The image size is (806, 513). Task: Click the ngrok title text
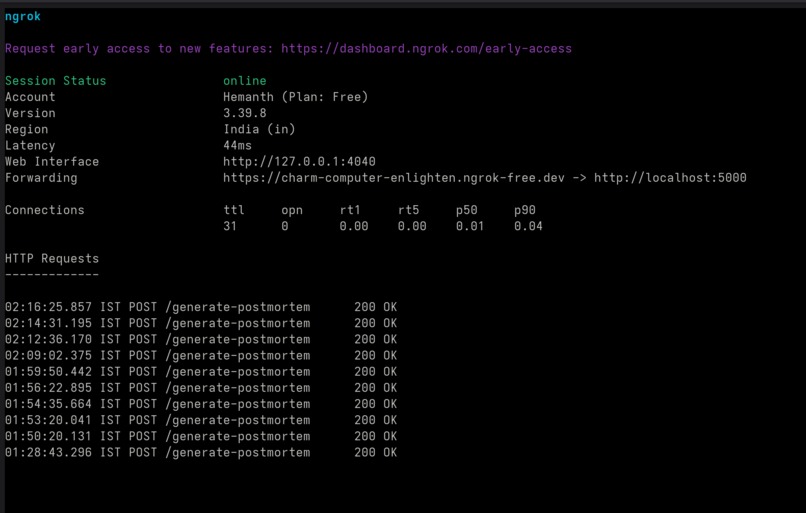click(x=23, y=16)
